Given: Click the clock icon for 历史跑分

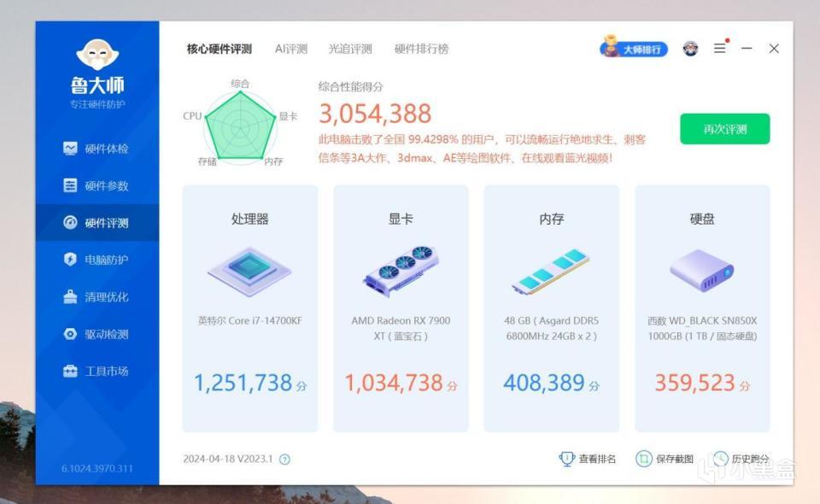Looking at the screenshot, I should (720, 459).
